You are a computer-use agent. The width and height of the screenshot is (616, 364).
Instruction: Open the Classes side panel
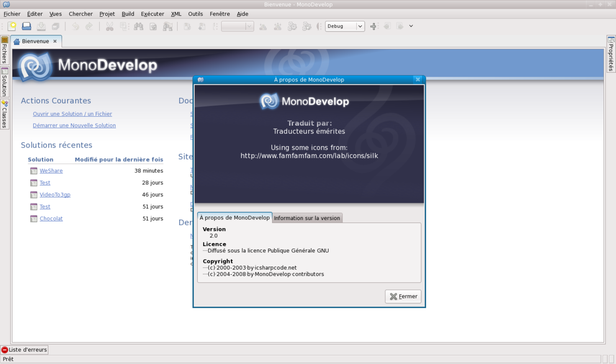click(4, 114)
